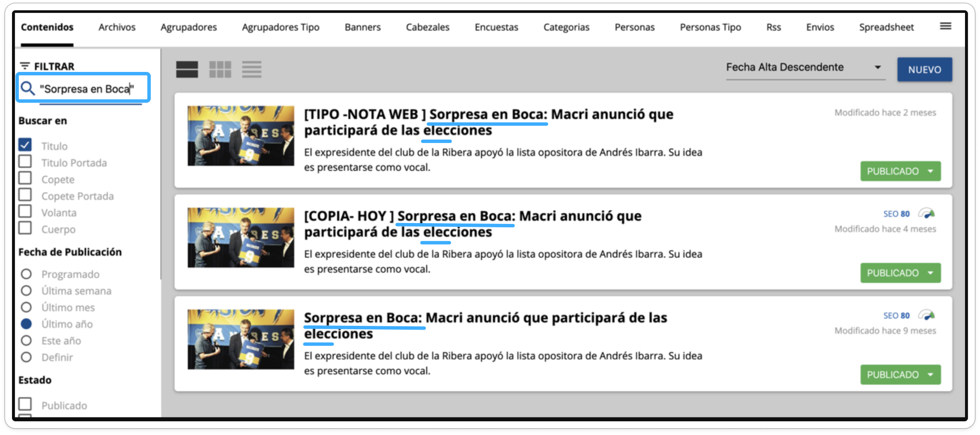
Task: Click SEO gauge icon on the third article
Action: click(926, 316)
